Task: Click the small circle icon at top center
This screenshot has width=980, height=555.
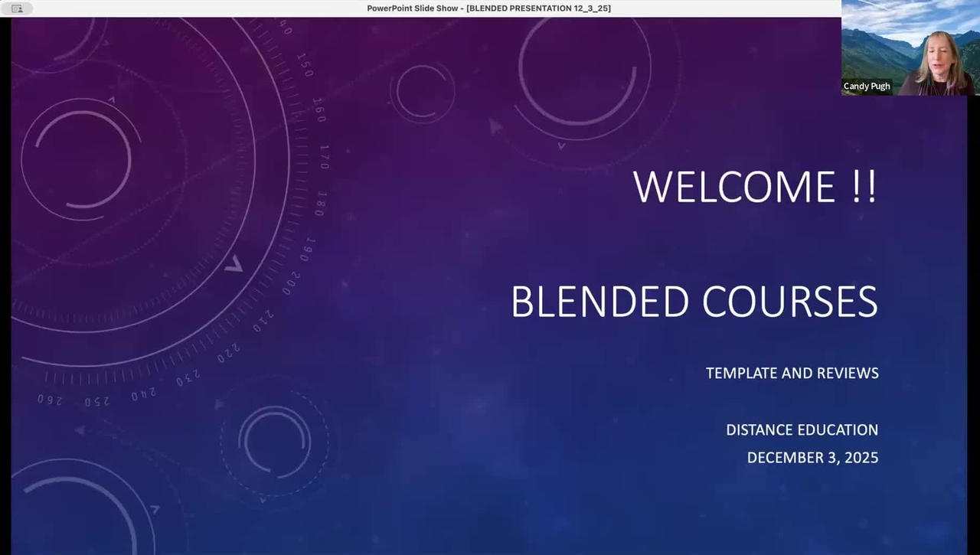Action: coord(422,92)
